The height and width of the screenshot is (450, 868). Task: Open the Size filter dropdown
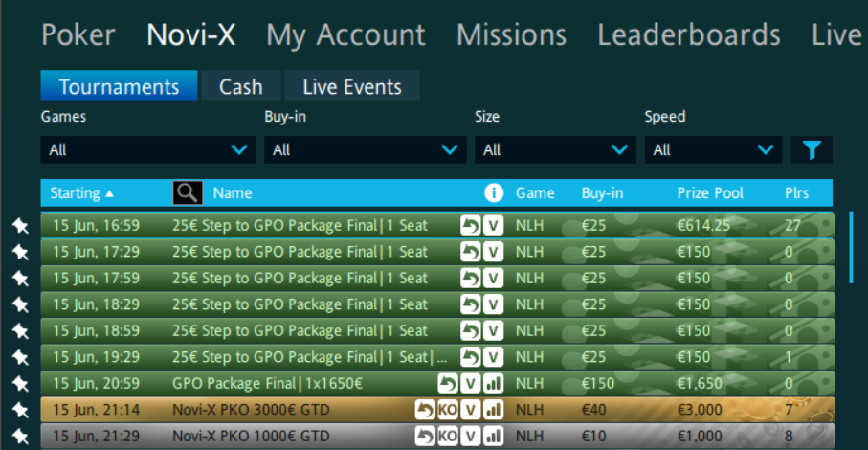point(555,149)
